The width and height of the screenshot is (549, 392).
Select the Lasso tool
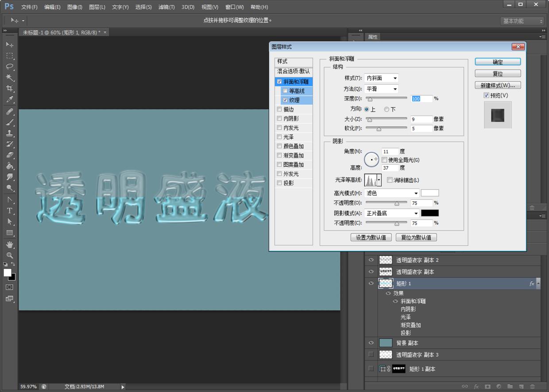[9, 67]
